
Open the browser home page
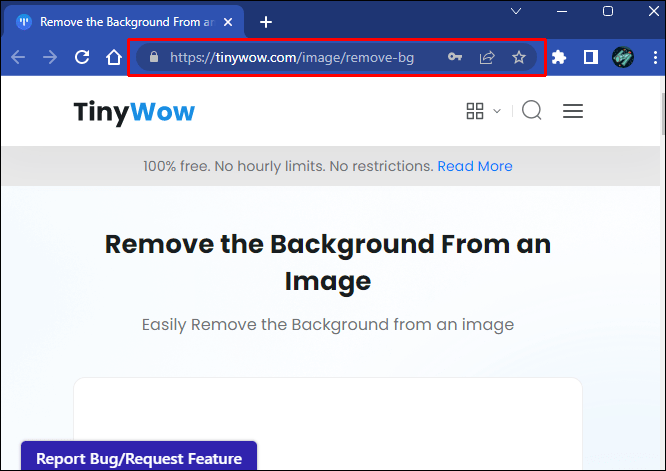114,57
